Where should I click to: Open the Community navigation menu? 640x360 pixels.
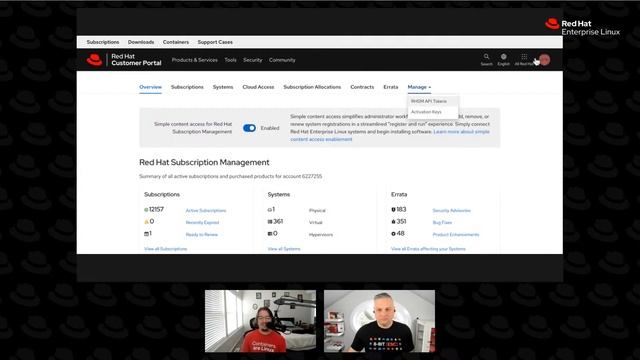click(282, 60)
